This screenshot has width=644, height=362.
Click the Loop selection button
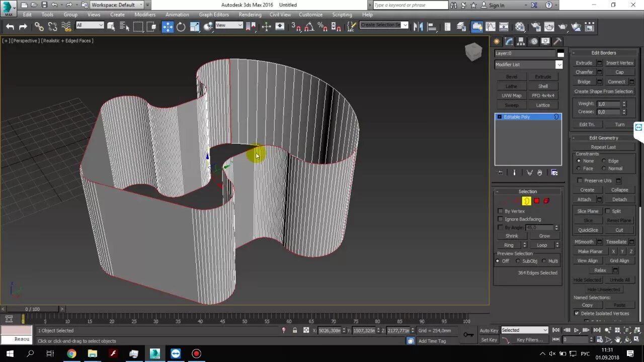coord(541,245)
